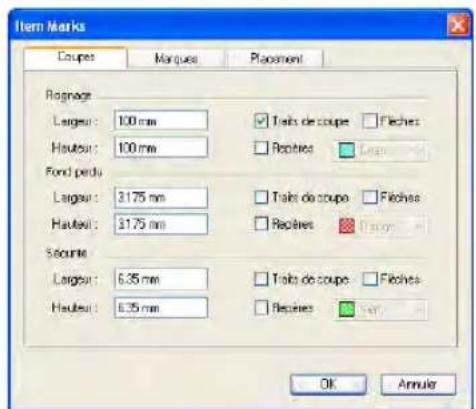This screenshot has width=476, height=409.
Task: Switch to the Coupes tab
Action: coord(75,57)
